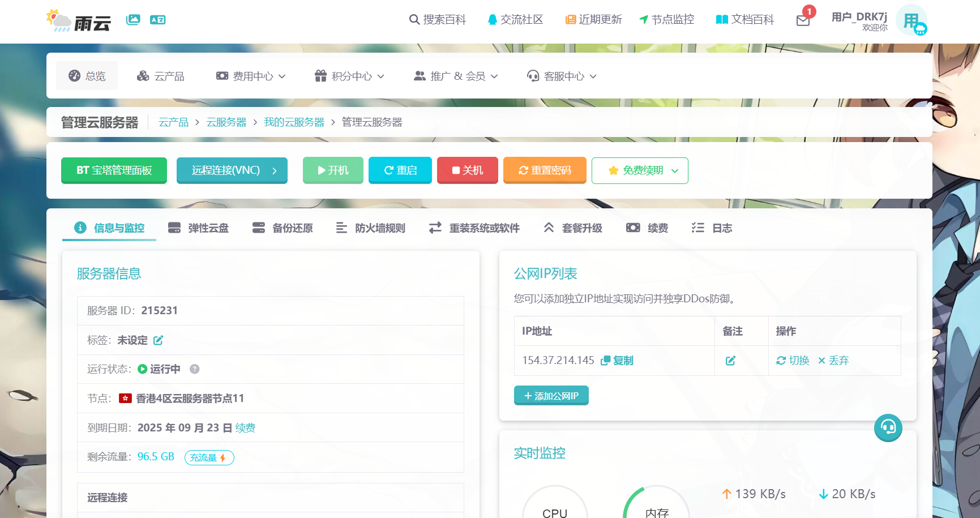Go to 交流社区 community

(515, 20)
